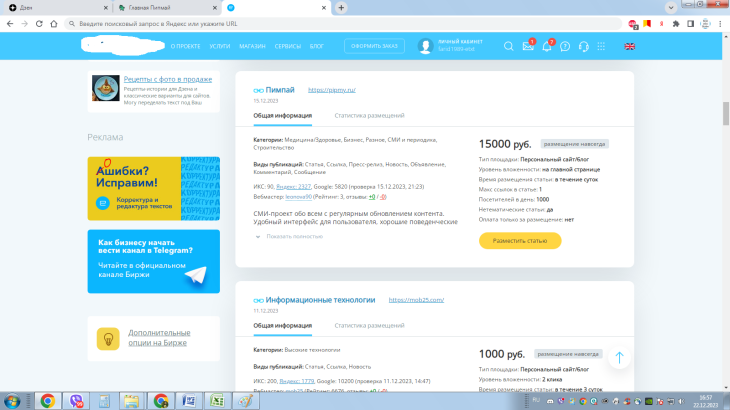Viewport: 730px width, 410px height.
Task: Open Excel from the taskbar
Action: 217,401
